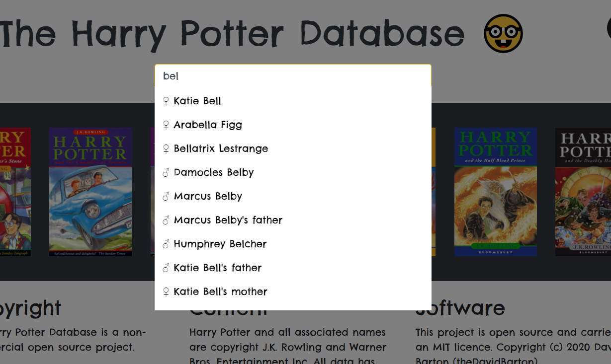Screen dimensions: 611x364
Task: Click male symbol next to Marcus Belby
Action: (166, 197)
